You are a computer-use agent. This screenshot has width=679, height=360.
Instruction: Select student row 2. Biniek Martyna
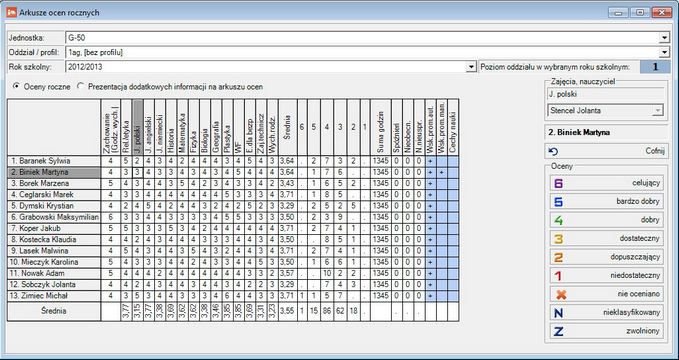(x=54, y=172)
